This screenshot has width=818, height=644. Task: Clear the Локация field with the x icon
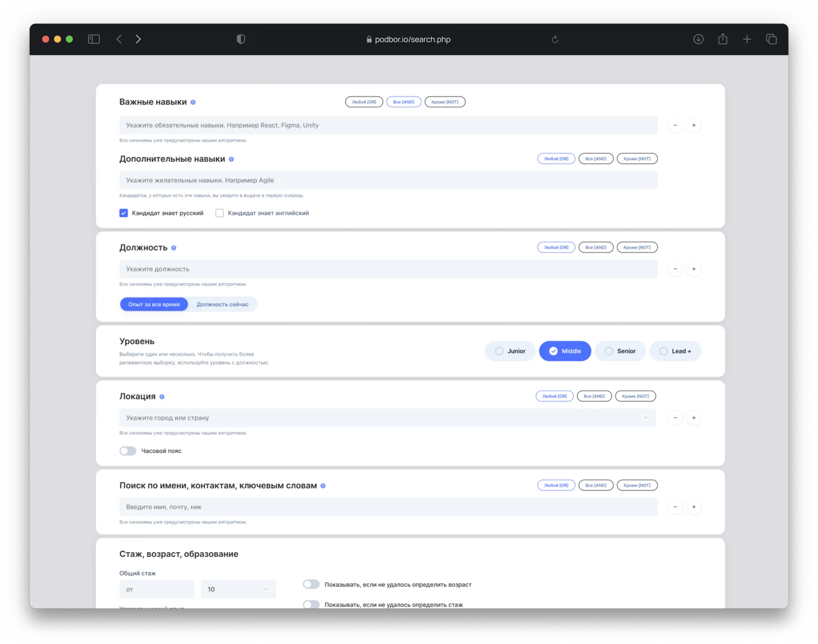point(646,418)
